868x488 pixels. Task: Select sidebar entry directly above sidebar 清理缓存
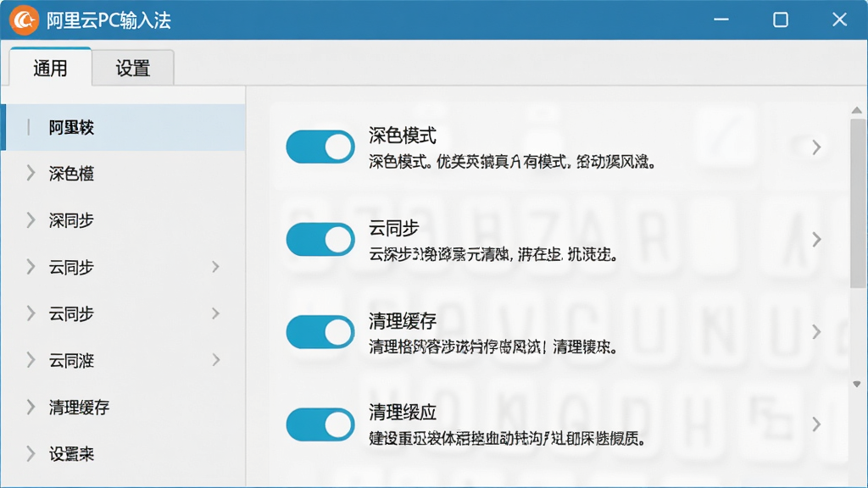(71, 361)
